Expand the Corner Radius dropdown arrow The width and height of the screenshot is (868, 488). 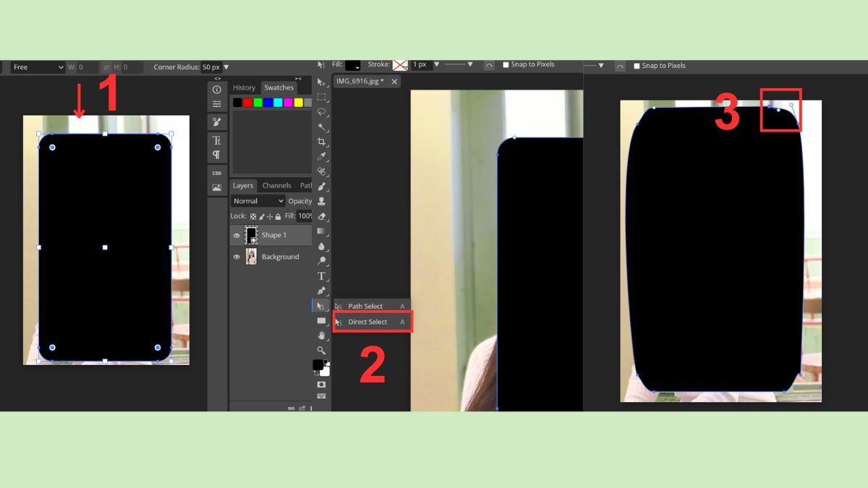pyautogui.click(x=226, y=67)
